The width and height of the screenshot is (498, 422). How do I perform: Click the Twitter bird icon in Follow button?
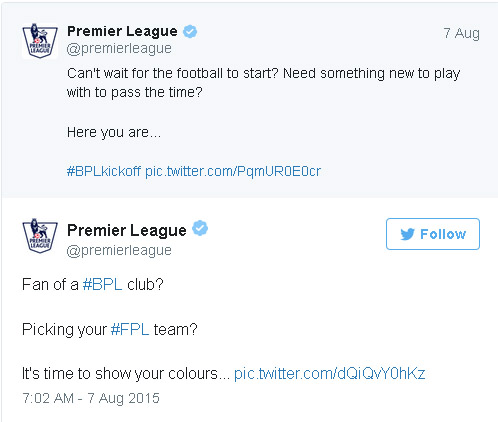[407, 234]
